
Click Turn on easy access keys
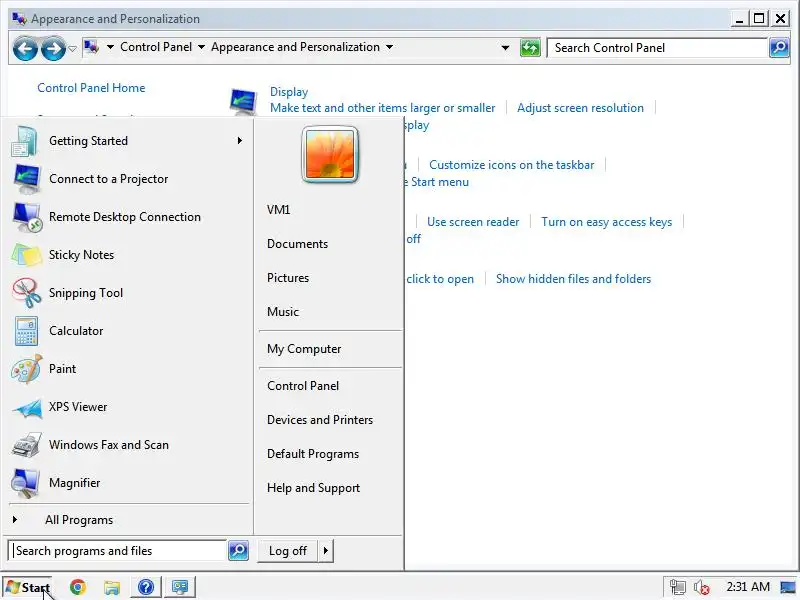(x=606, y=222)
